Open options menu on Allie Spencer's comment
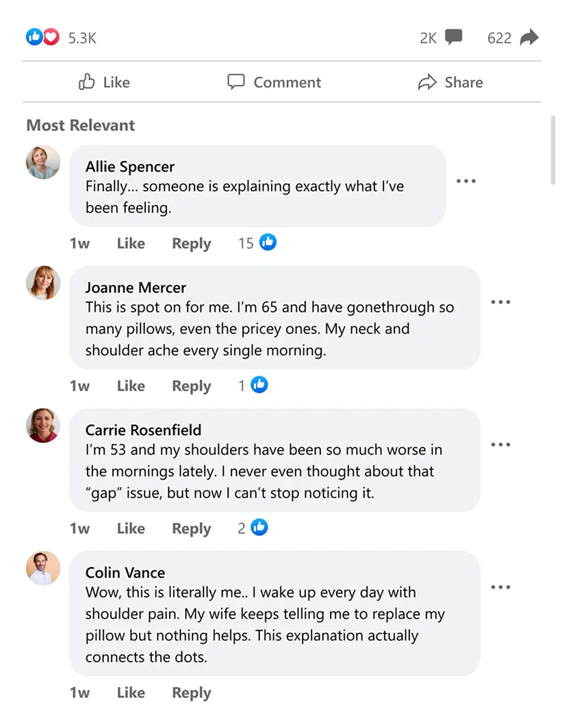This screenshot has width=564, height=728. tap(466, 181)
